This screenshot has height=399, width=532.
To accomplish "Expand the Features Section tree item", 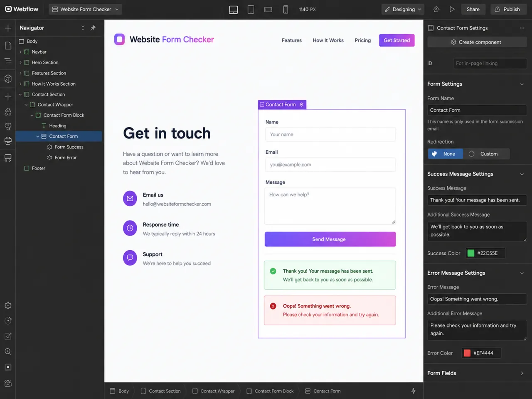I will click(x=20, y=73).
